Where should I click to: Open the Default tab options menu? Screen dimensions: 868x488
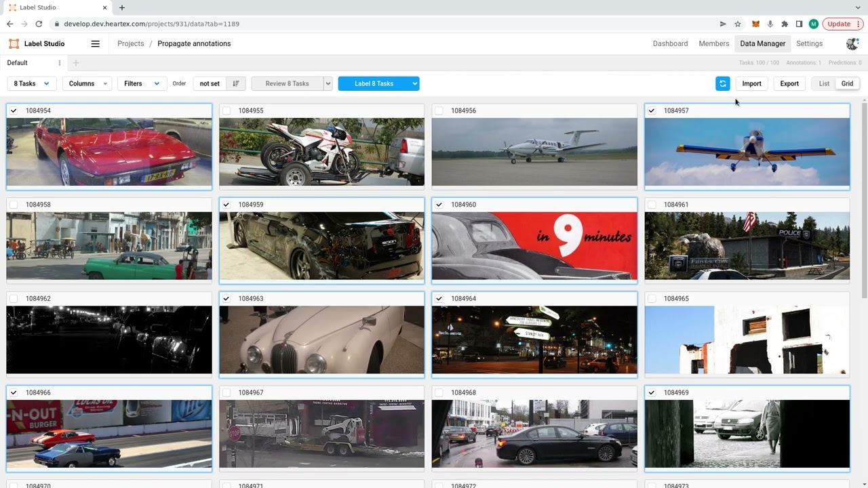[x=60, y=63]
